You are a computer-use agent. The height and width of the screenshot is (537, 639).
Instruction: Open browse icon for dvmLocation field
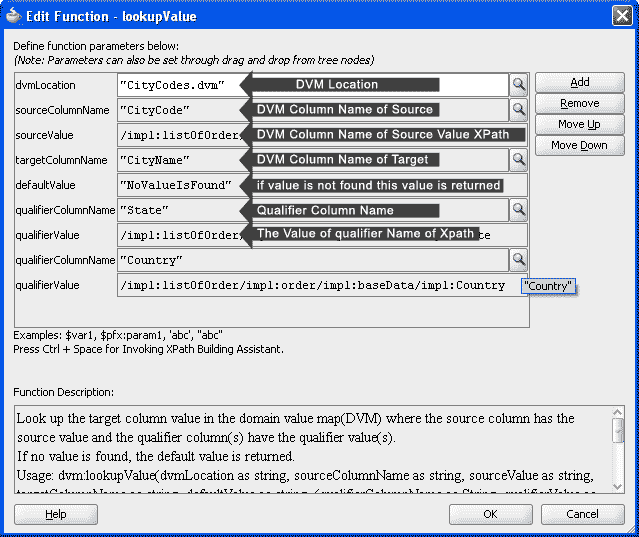pos(518,85)
